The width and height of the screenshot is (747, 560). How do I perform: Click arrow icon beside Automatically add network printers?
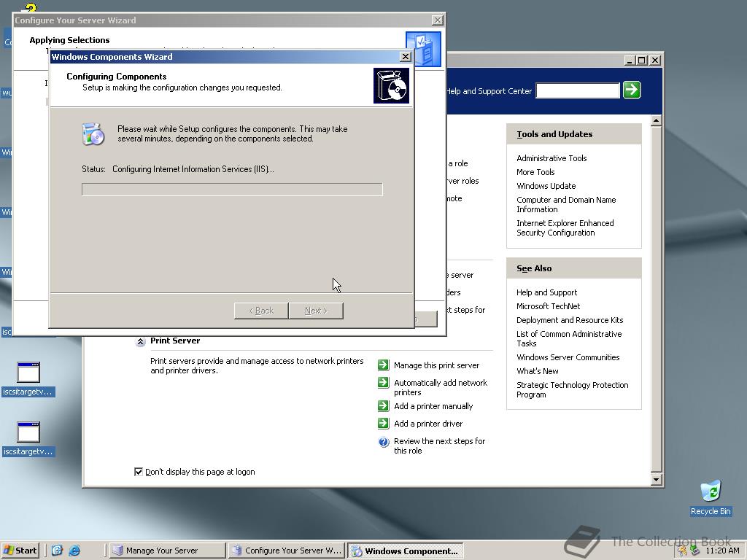(384, 383)
